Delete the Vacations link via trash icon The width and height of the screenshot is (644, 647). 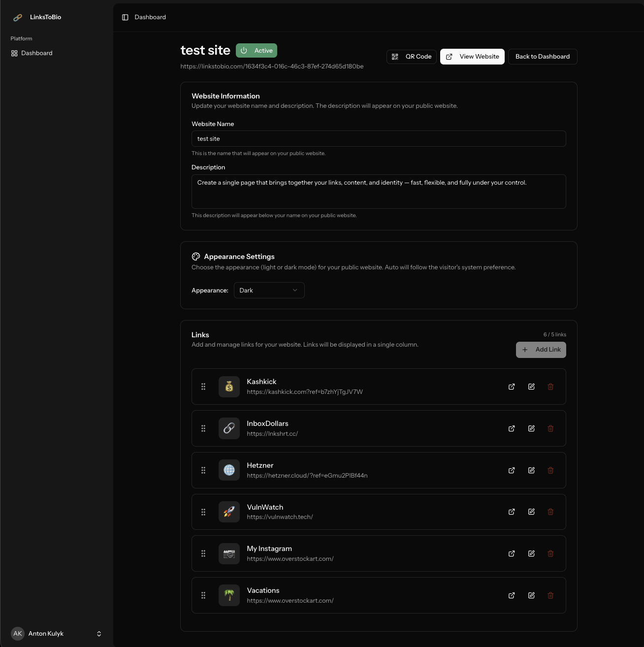click(x=550, y=595)
